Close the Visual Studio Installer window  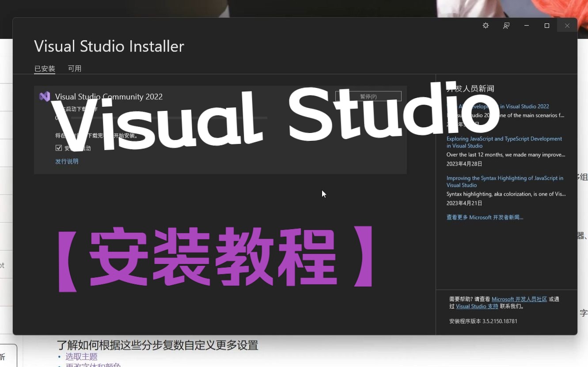point(567,26)
